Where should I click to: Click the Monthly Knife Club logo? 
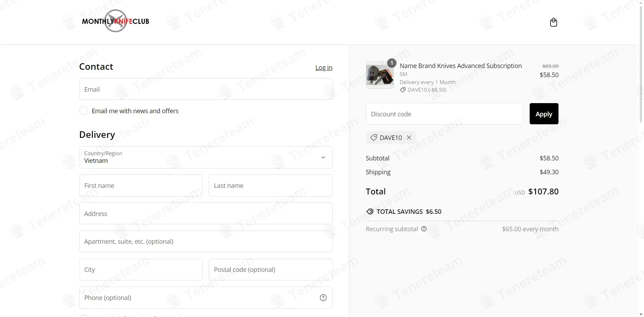[115, 21]
